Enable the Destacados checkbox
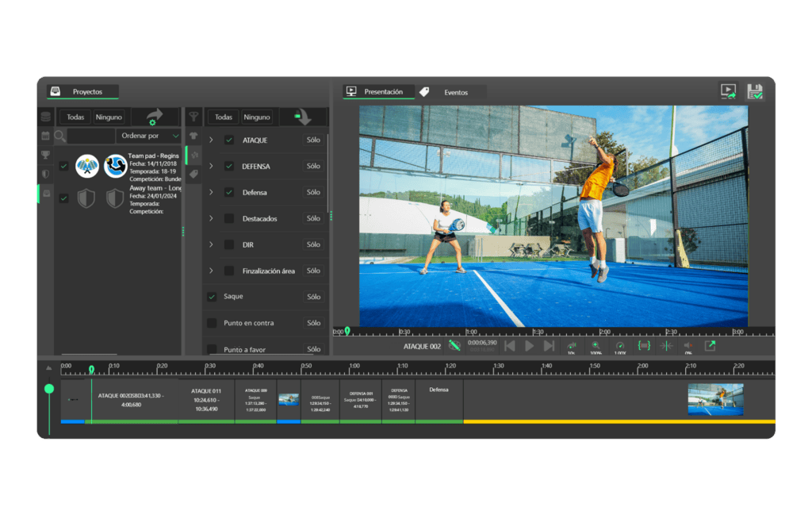The height and width of the screenshot is (515, 812). point(229,218)
